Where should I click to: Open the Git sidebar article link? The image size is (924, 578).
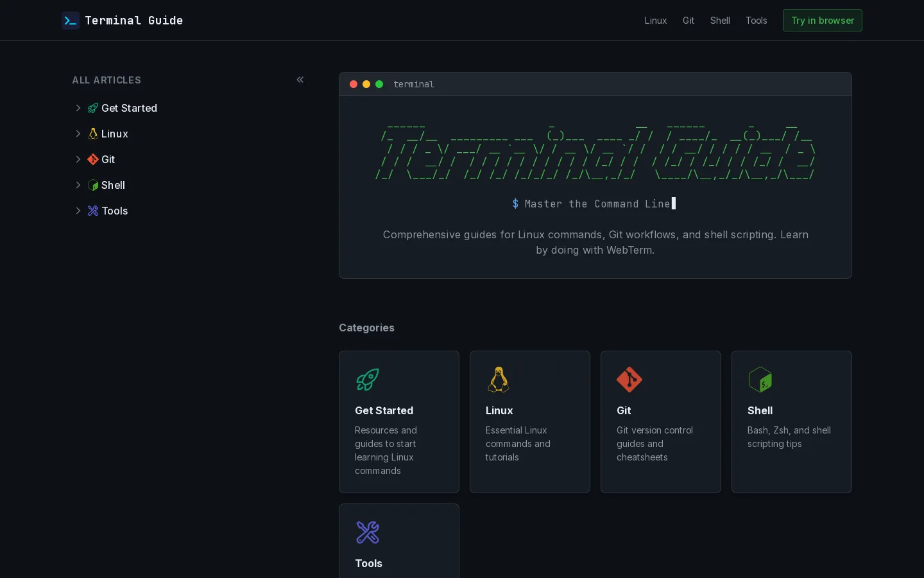tap(108, 159)
